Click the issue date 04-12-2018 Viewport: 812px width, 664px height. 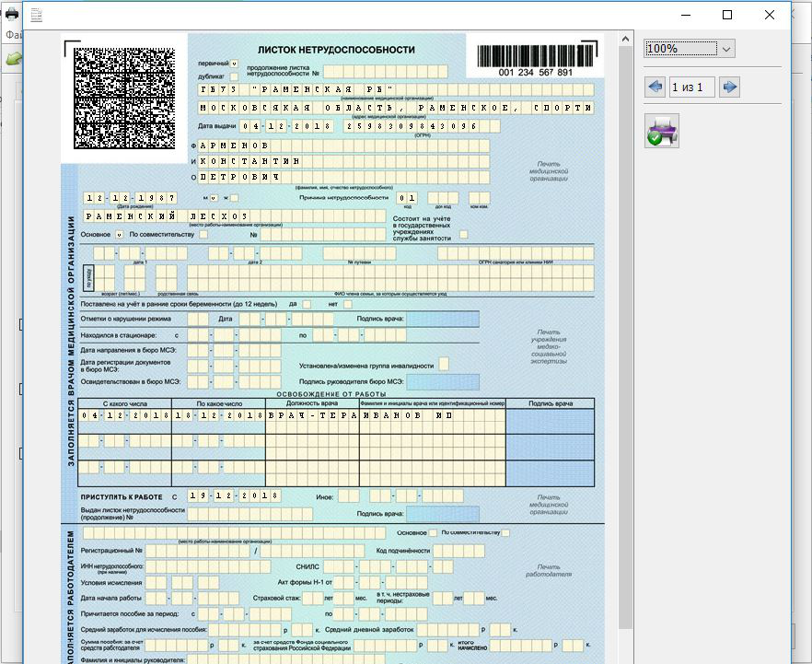click(x=286, y=126)
